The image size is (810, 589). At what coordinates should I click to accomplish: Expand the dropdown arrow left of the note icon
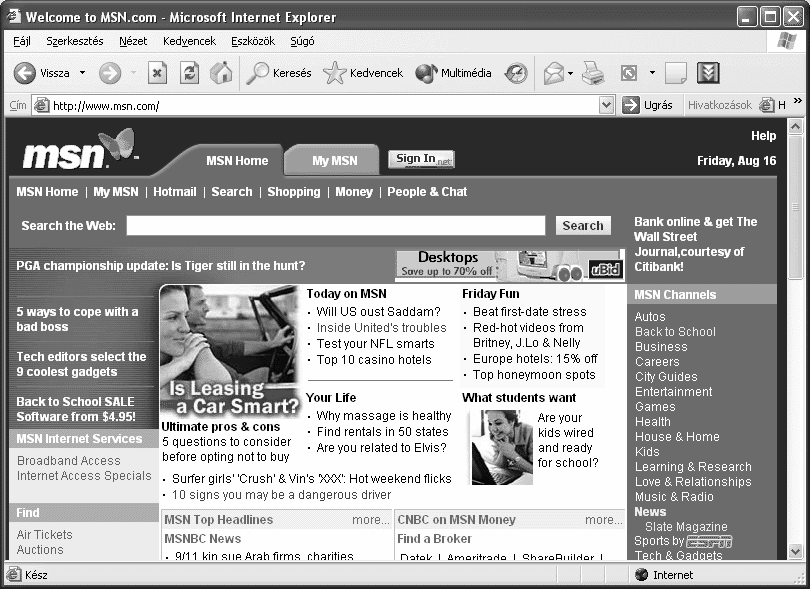[652, 73]
